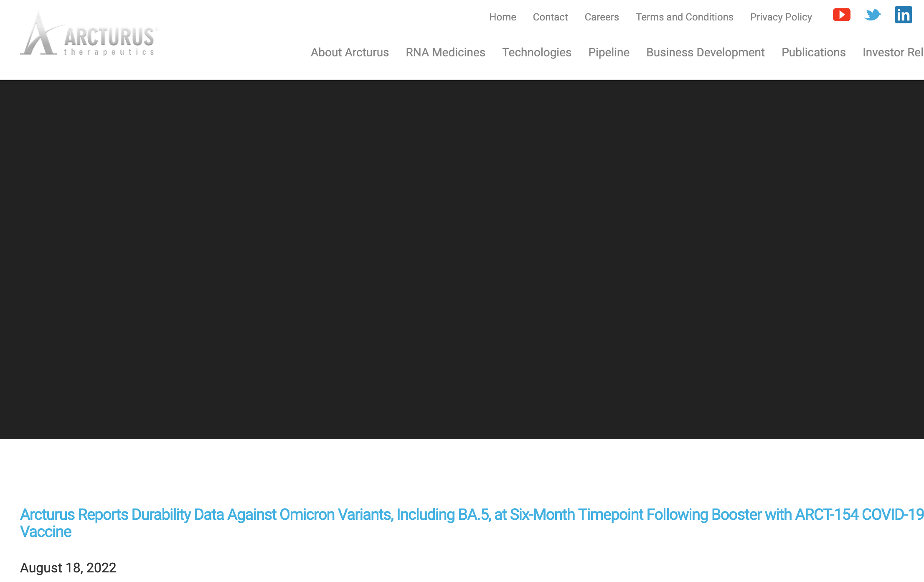
Task: Open Terms and Conditions link
Action: pos(684,17)
